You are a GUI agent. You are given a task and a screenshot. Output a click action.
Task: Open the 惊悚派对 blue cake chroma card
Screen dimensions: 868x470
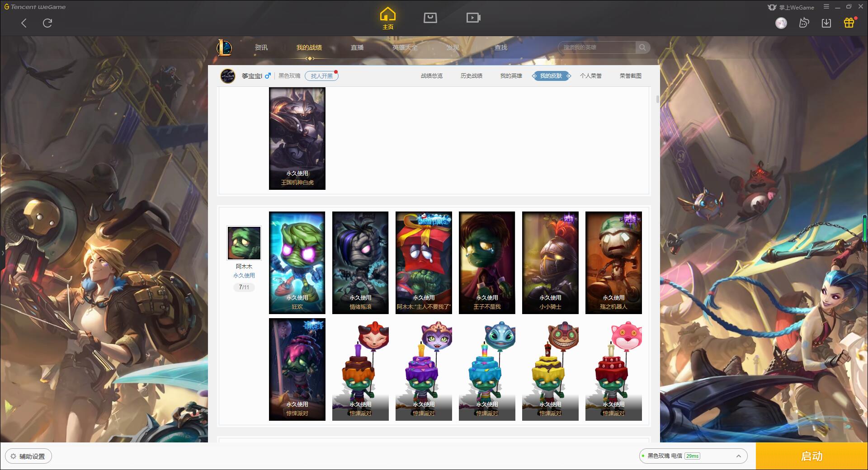point(487,369)
